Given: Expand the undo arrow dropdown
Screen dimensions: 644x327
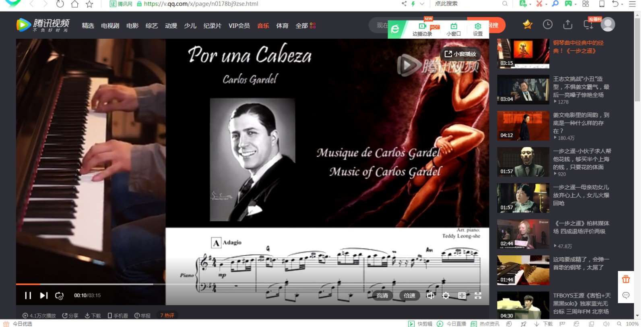Looking at the screenshot, I should (x=622, y=4).
